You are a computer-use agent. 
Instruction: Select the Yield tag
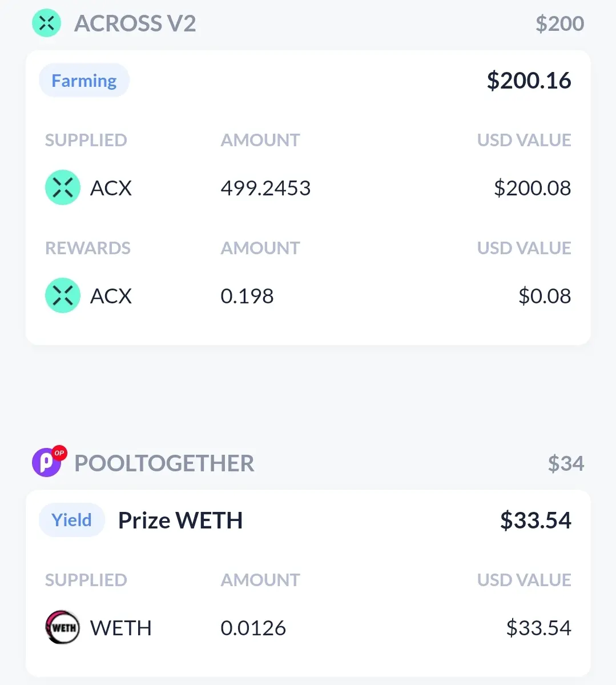point(71,520)
